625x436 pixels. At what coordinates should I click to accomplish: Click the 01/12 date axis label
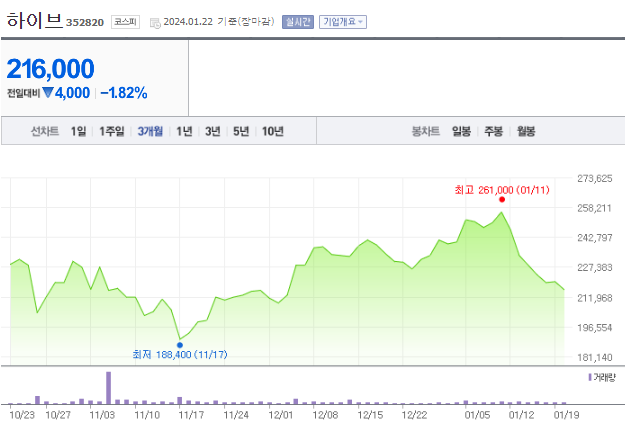(x=521, y=415)
